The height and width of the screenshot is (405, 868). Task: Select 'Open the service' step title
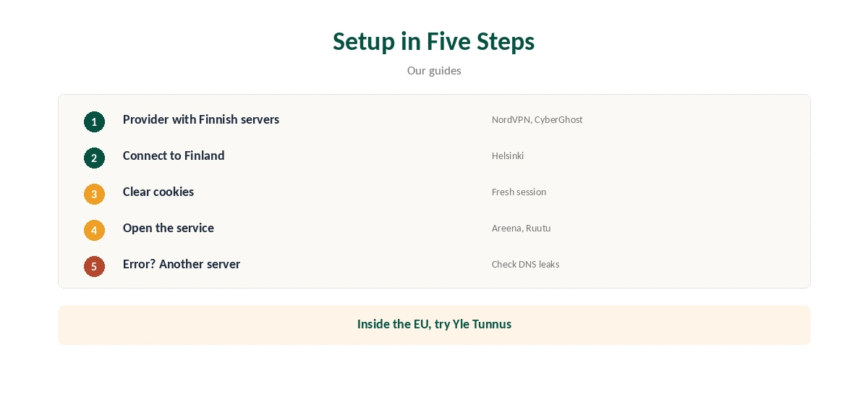point(169,228)
